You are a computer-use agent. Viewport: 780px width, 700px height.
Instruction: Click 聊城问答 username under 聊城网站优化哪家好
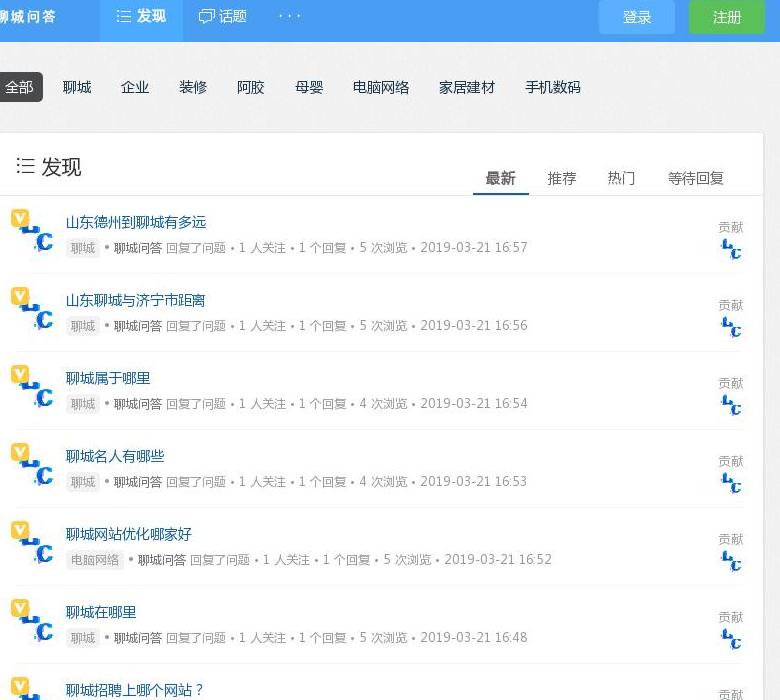point(162,560)
